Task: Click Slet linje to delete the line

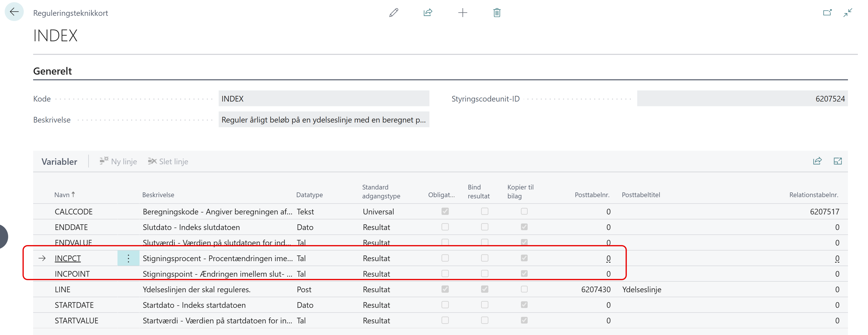Action: tap(168, 162)
